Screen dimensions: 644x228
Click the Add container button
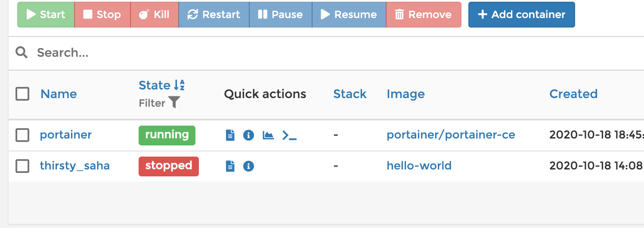tap(521, 15)
